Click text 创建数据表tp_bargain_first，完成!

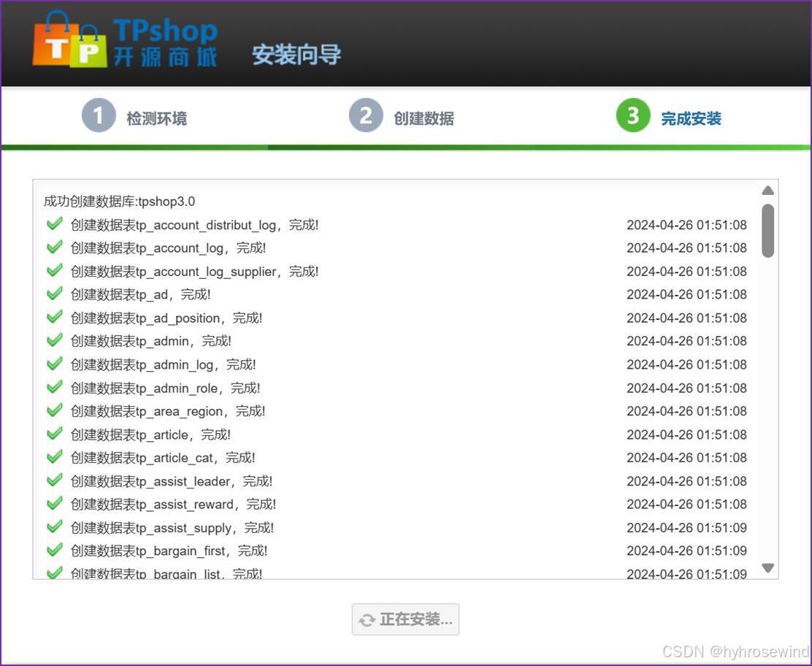coord(169,551)
